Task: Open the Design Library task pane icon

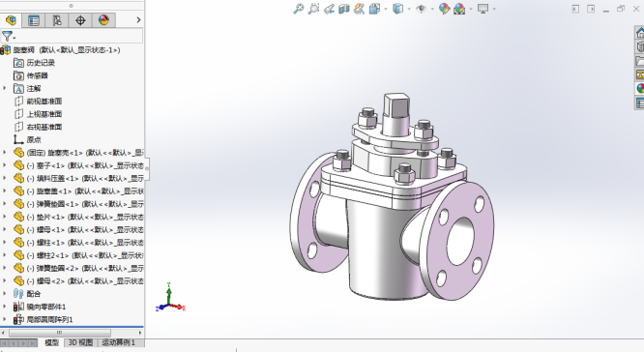Action: (x=639, y=46)
